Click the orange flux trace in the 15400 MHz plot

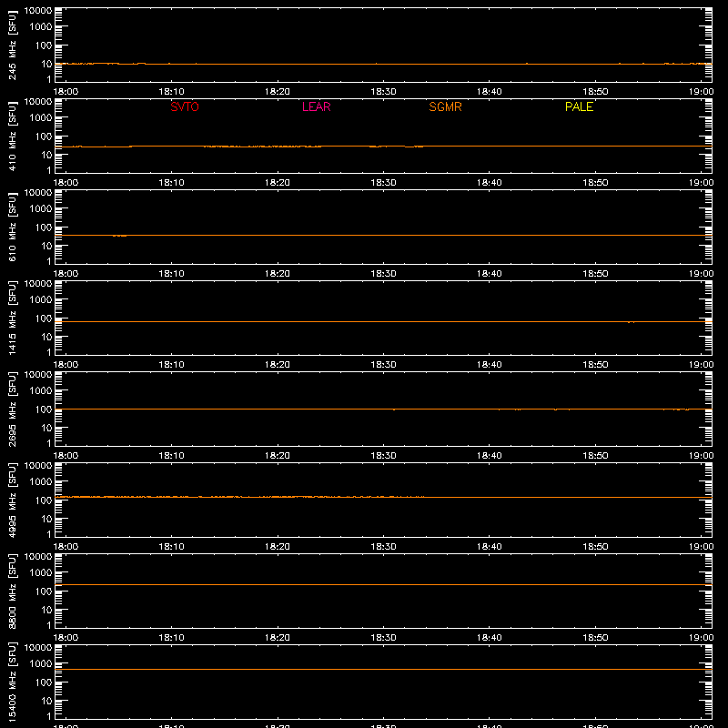[383, 670]
